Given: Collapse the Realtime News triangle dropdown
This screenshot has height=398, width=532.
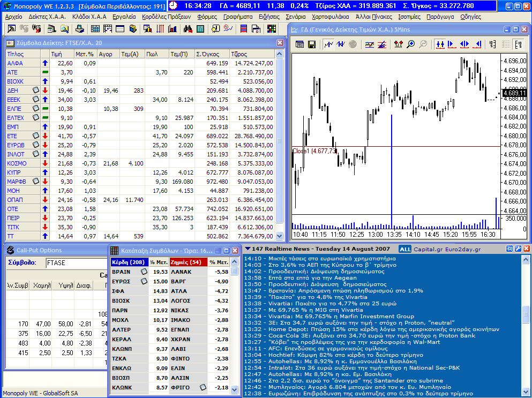Looking at the screenshot, I should tap(248, 249).
